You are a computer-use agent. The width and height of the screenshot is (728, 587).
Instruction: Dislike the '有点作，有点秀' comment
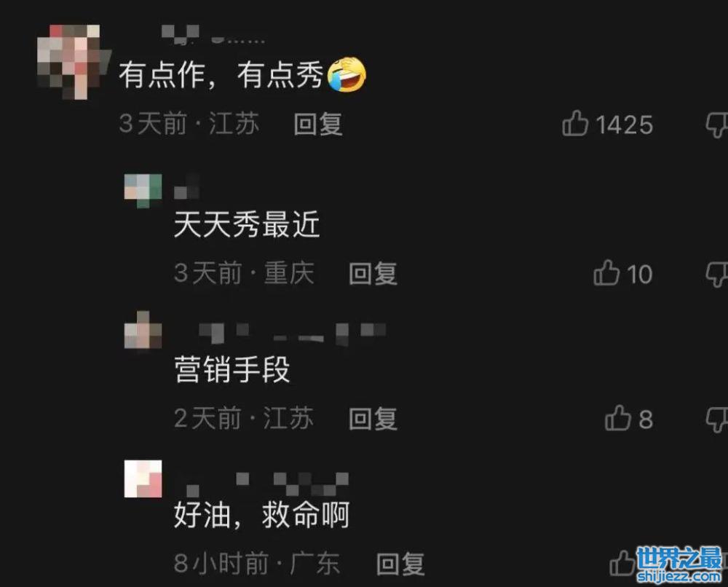(x=717, y=125)
